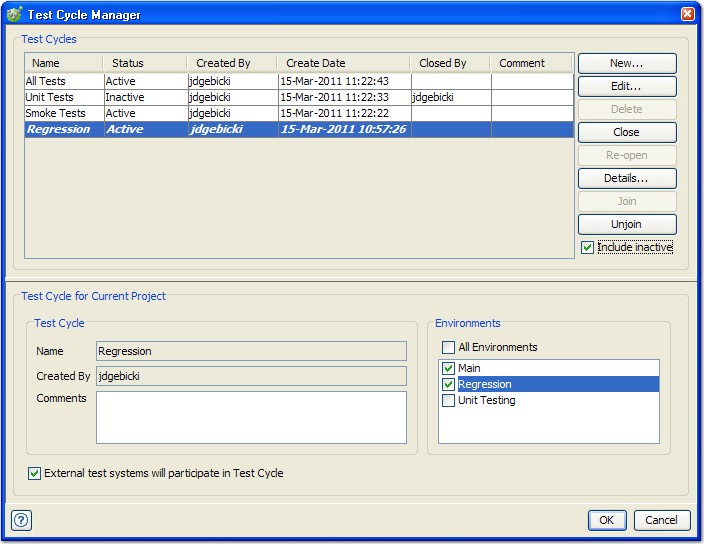Click into the Comments text area
This screenshot has width=704, height=544.
pos(251,417)
